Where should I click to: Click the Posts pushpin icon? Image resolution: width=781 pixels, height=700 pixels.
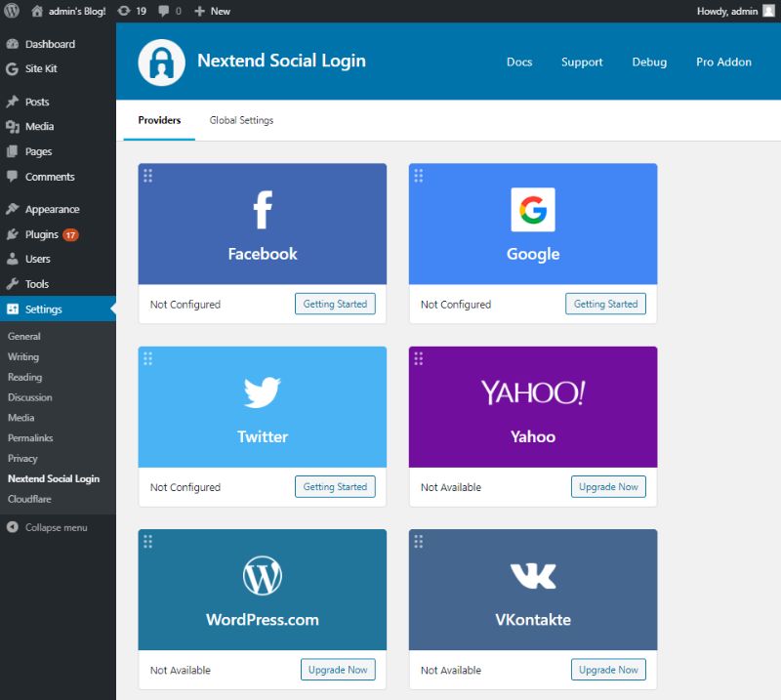tap(13, 102)
